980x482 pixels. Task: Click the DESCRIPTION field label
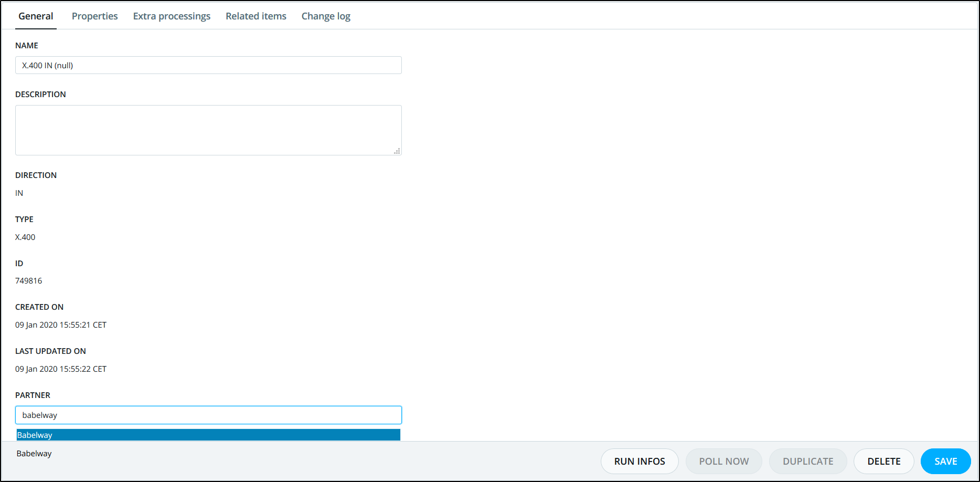click(40, 95)
